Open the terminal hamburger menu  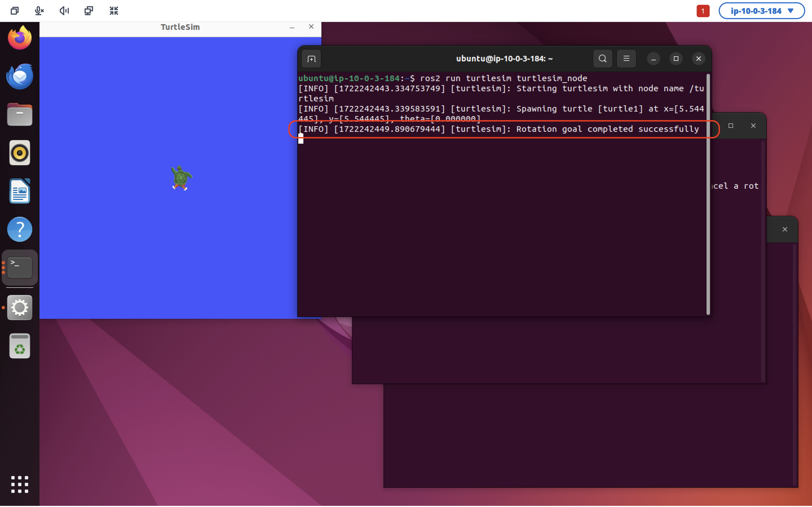click(626, 59)
